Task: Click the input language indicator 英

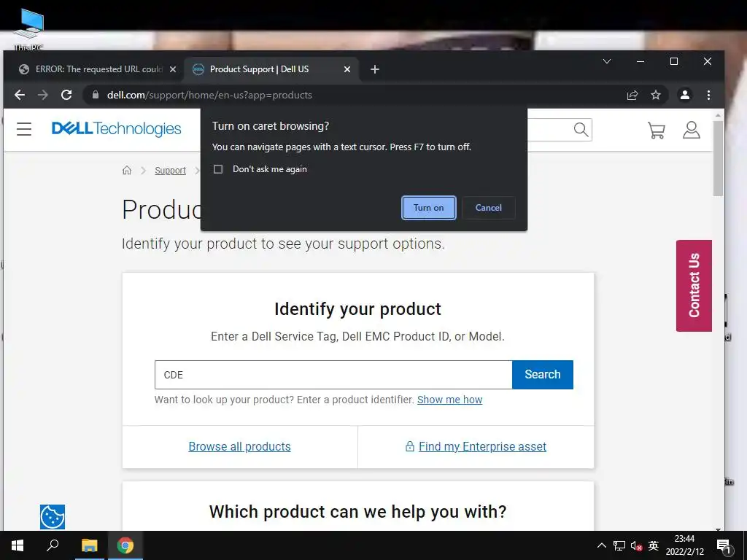Action: coord(653,545)
